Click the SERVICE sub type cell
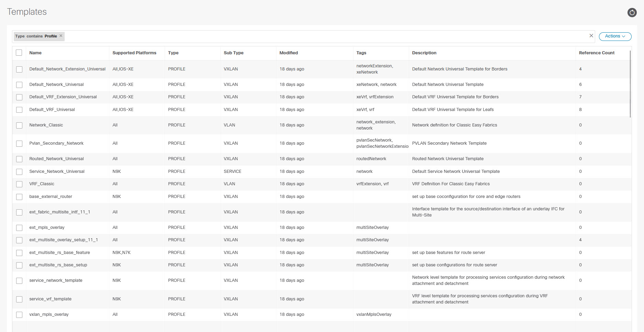 tap(232, 171)
